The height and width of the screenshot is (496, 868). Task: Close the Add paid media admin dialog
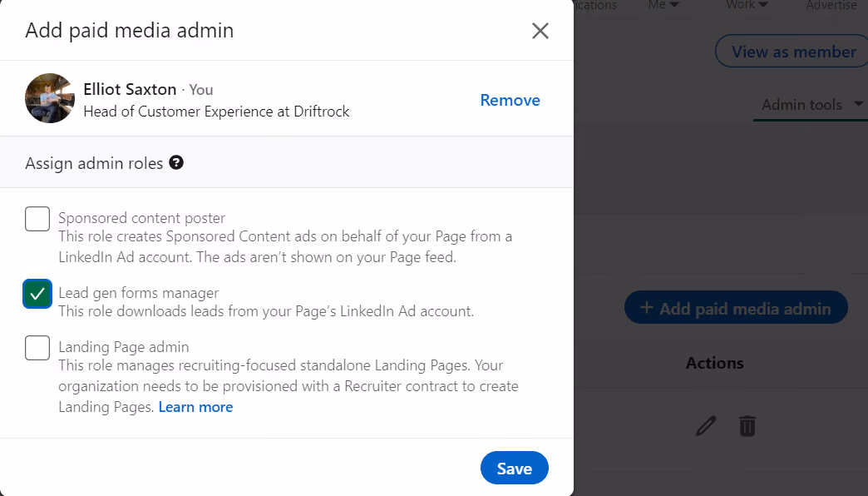(540, 31)
